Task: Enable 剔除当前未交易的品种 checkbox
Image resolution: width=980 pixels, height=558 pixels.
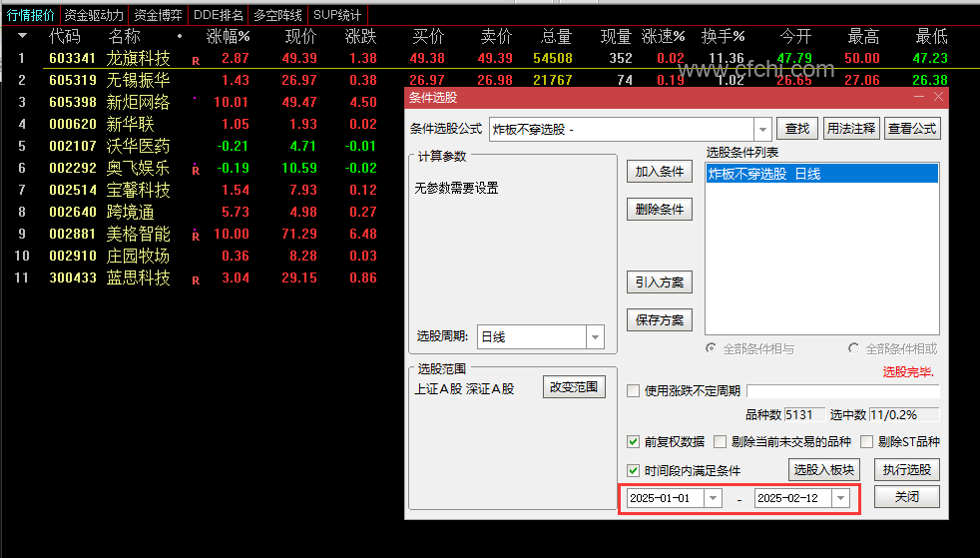Action: click(720, 442)
